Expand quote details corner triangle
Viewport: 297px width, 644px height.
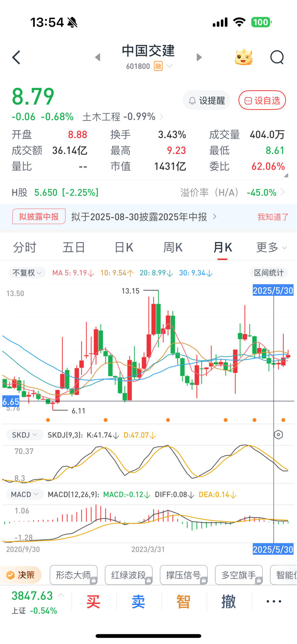click(x=286, y=175)
